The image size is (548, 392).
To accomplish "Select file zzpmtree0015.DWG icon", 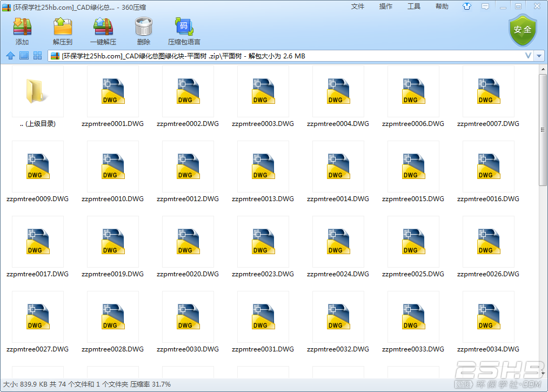I will [413, 167].
